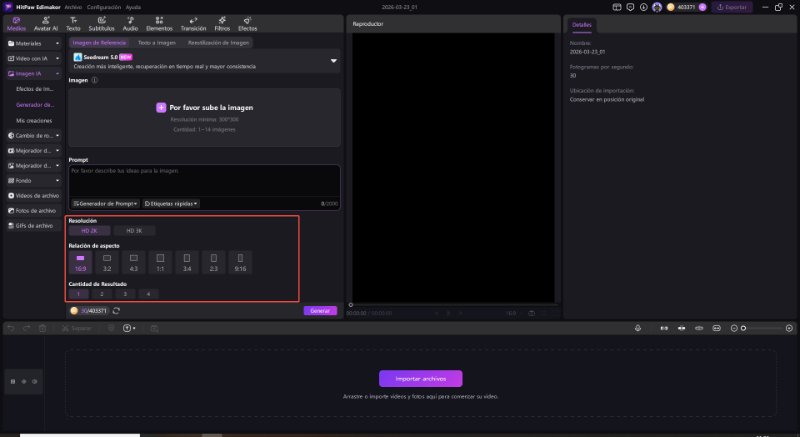Image resolution: width=800 pixels, height=437 pixels.
Task: Set result quantity to 4
Action: click(148, 294)
